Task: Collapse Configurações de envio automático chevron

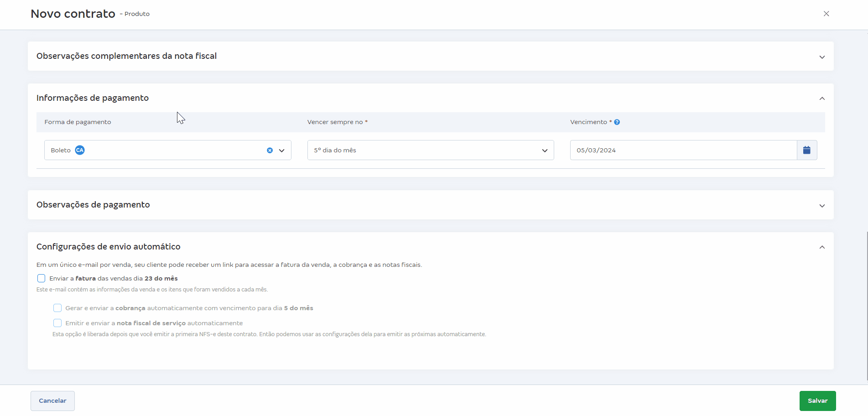Action: (822, 247)
